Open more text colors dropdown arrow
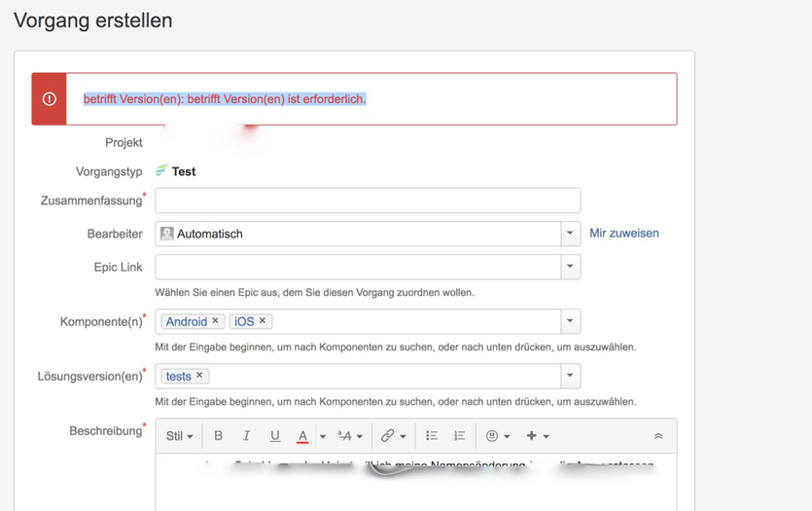 pos(323,436)
